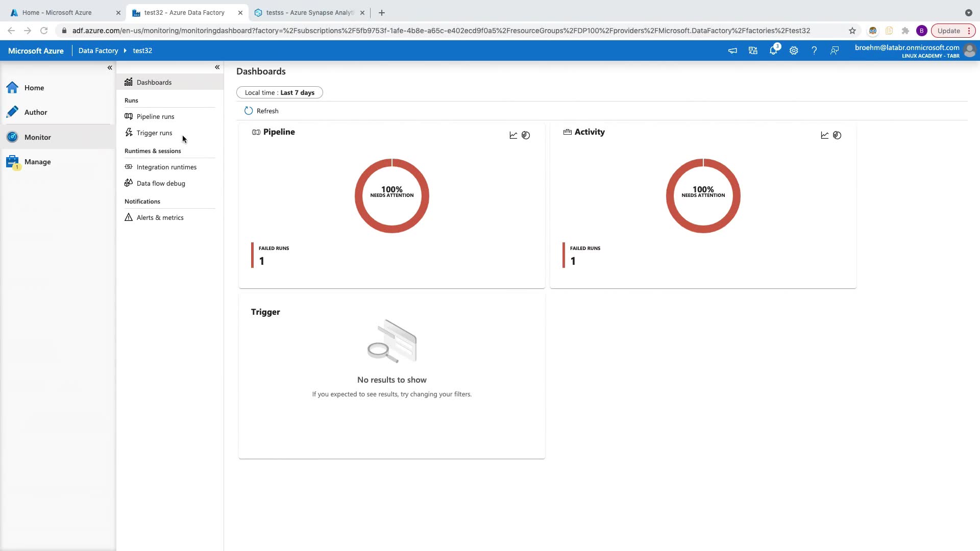Collapse the Monitor sub-menu panel
The image size is (980, 551).
tap(217, 67)
